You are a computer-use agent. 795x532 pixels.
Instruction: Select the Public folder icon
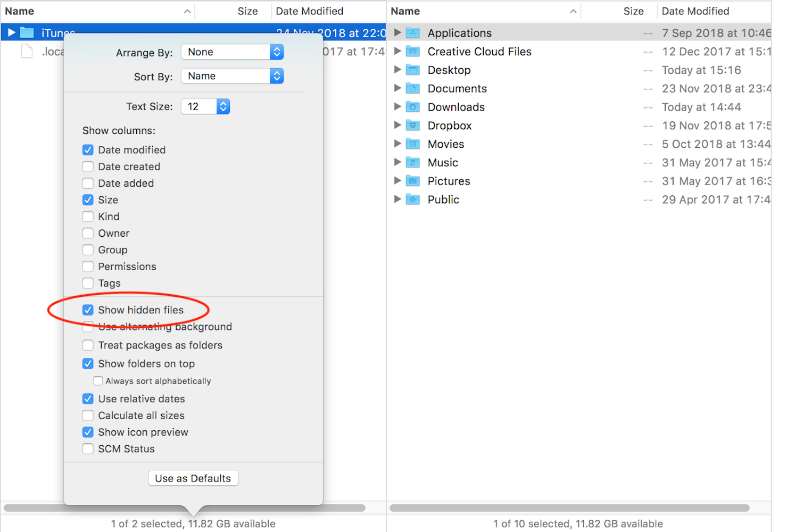pos(413,199)
